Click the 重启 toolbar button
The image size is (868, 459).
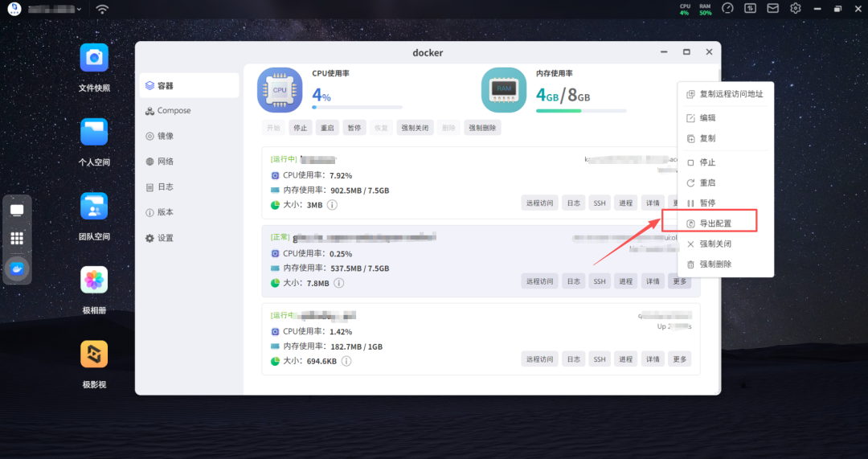coord(327,128)
